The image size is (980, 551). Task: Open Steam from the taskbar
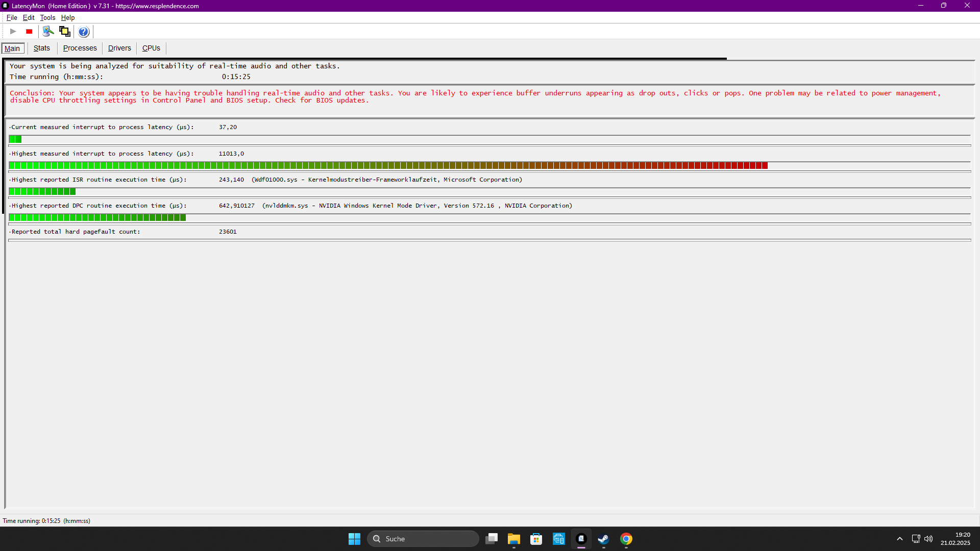(603, 539)
